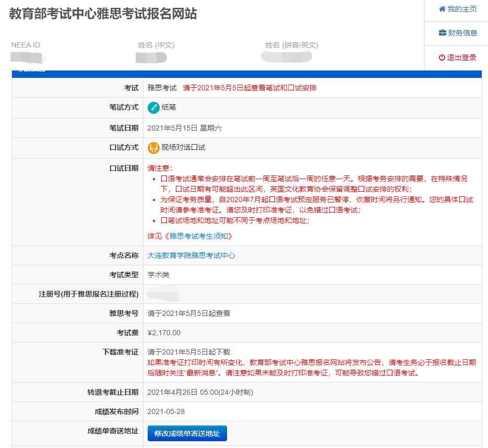Open the 大连教育学院雅思考试中心 test center link
Image resolution: width=488 pixels, height=448 pixels.
(192, 255)
